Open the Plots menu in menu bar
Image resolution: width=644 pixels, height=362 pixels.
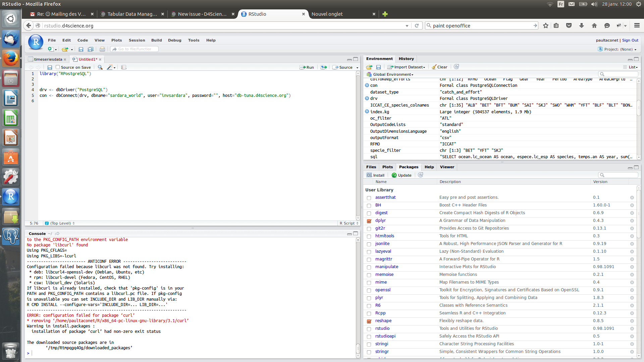click(116, 40)
